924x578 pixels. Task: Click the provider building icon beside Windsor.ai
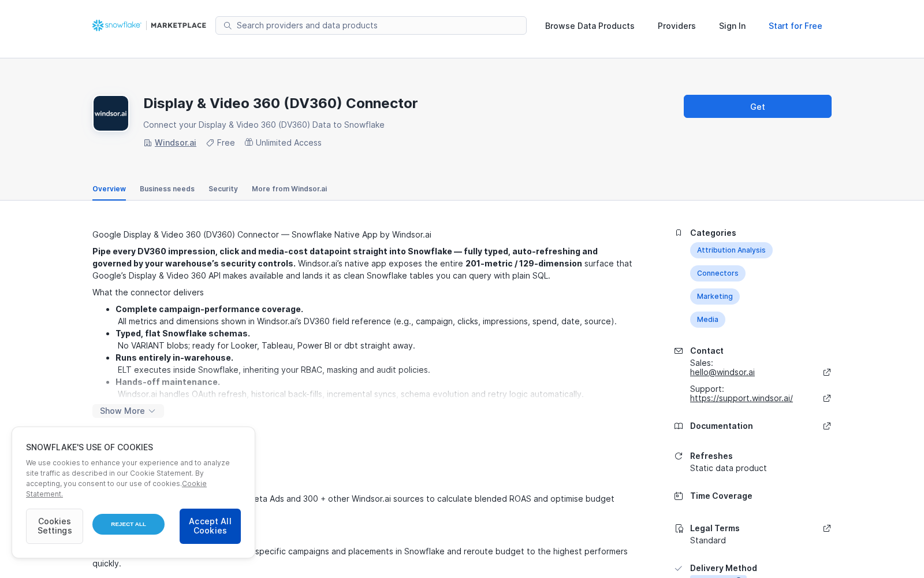(x=148, y=143)
